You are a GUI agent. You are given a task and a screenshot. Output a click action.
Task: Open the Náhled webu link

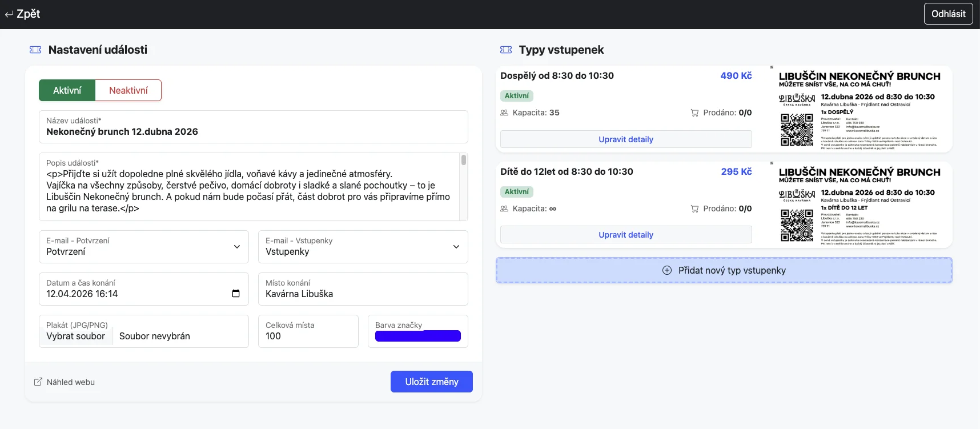coord(65,382)
